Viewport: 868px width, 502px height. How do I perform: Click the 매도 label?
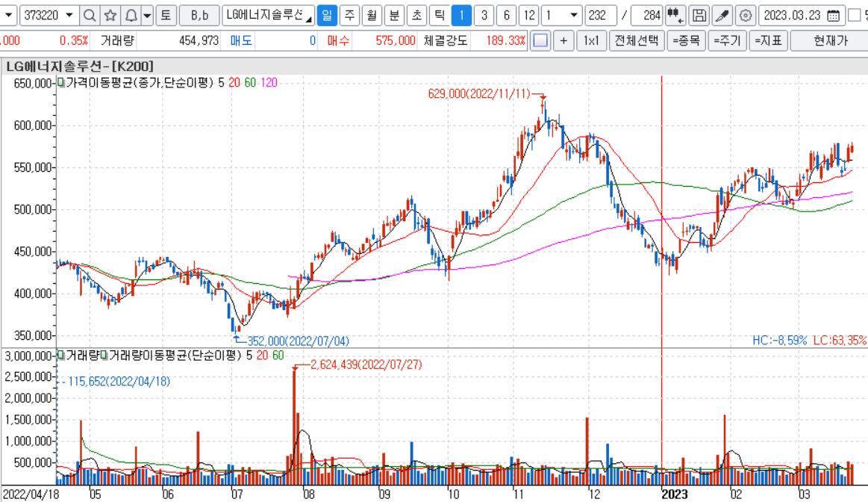pyautogui.click(x=241, y=40)
